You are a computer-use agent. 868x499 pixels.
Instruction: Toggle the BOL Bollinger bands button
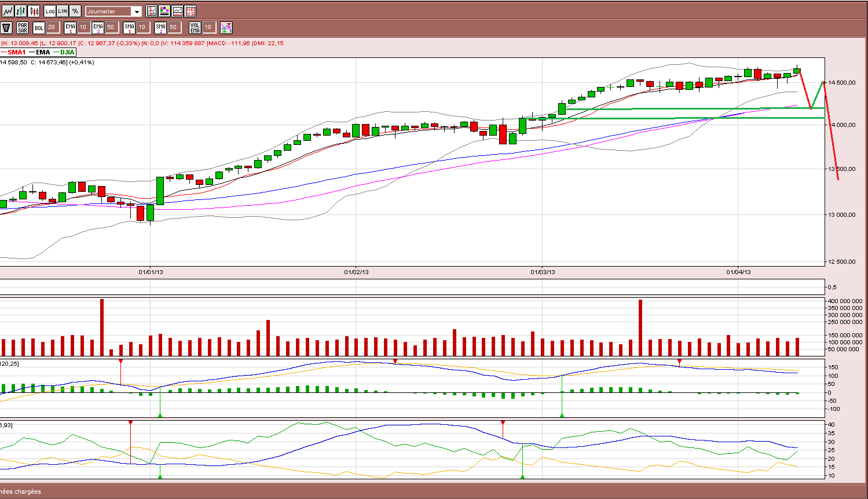click(x=39, y=27)
